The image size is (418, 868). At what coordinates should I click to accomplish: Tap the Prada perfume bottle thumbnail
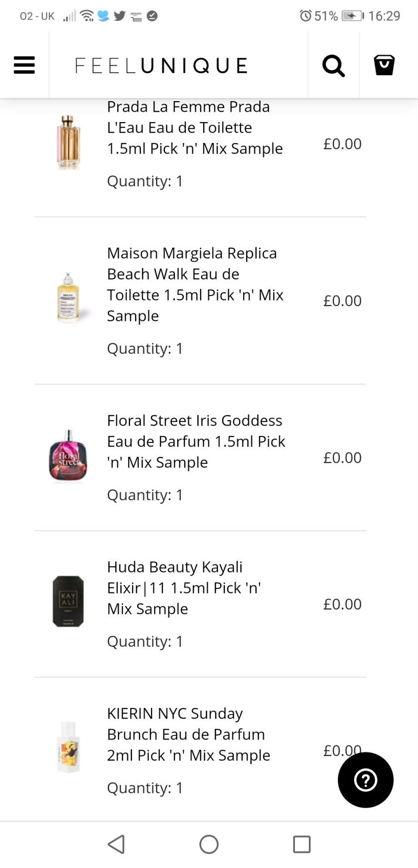(68, 143)
